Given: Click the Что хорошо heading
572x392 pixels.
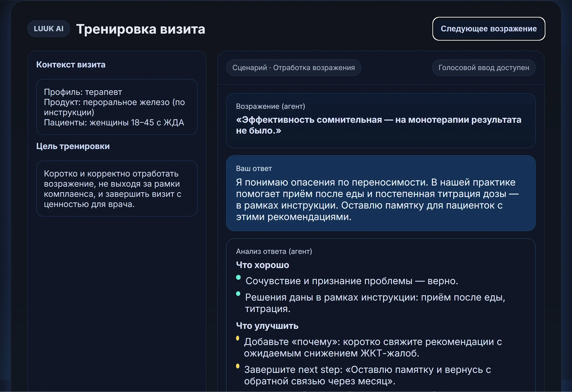Looking at the screenshot, I should tap(262, 265).
